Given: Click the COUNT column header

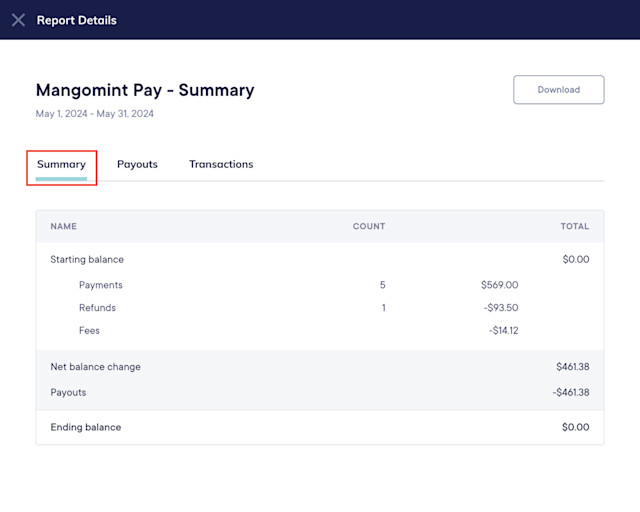Looking at the screenshot, I should (x=369, y=226).
